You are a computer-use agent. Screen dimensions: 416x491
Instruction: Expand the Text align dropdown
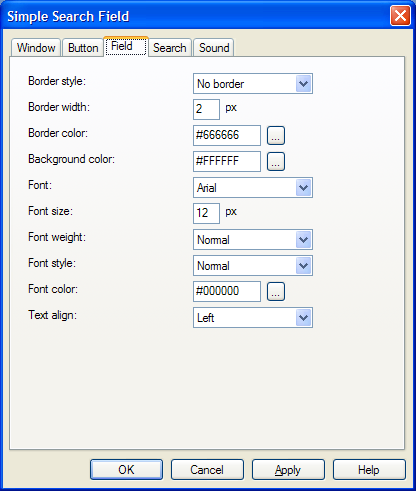point(253,317)
